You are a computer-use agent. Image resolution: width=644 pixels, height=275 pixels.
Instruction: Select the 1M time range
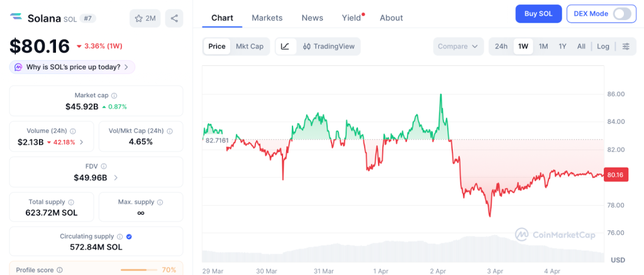543,46
